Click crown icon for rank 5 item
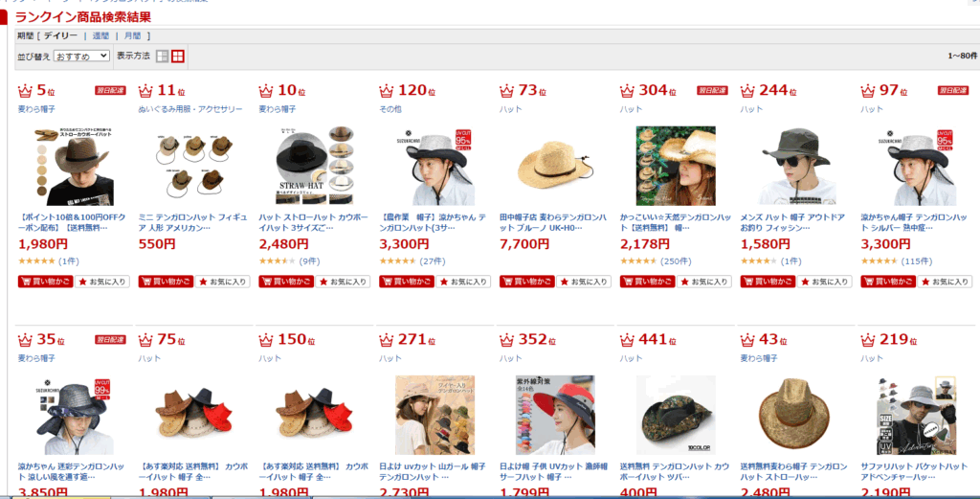The height and width of the screenshot is (499, 980). 25,91
